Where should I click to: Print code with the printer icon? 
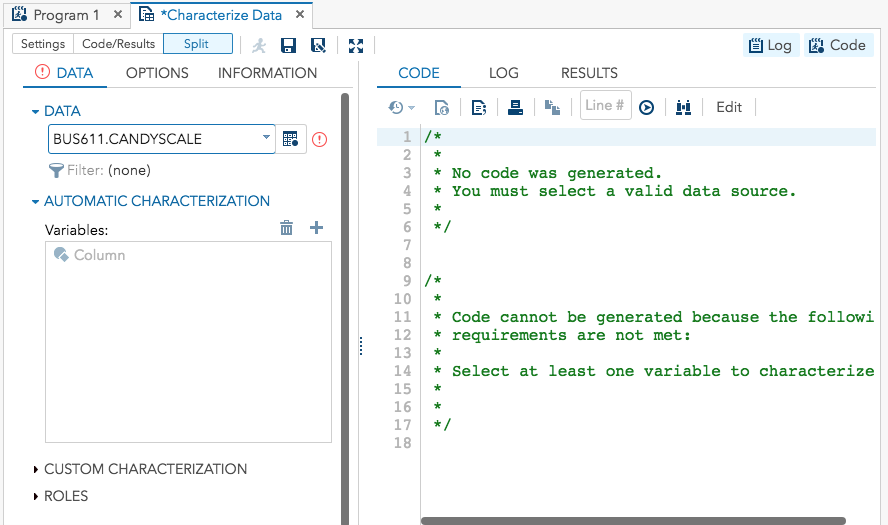click(x=515, y=107)
